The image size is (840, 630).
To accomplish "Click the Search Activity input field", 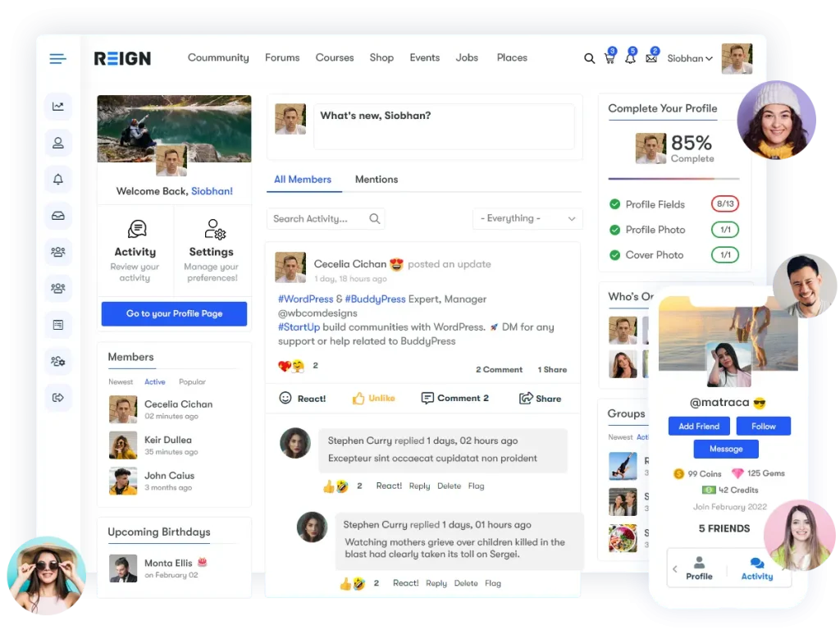I will pos(318,218).
